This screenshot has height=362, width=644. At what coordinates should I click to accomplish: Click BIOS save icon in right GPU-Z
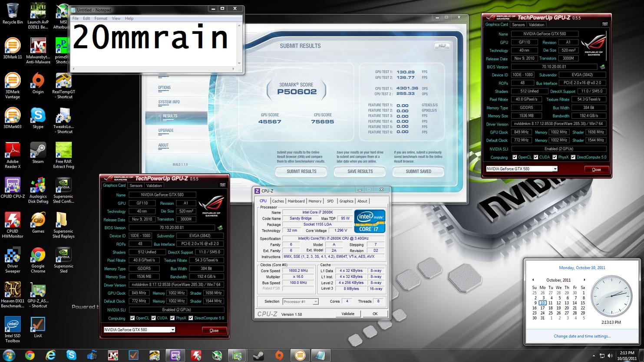coord(602,67)
